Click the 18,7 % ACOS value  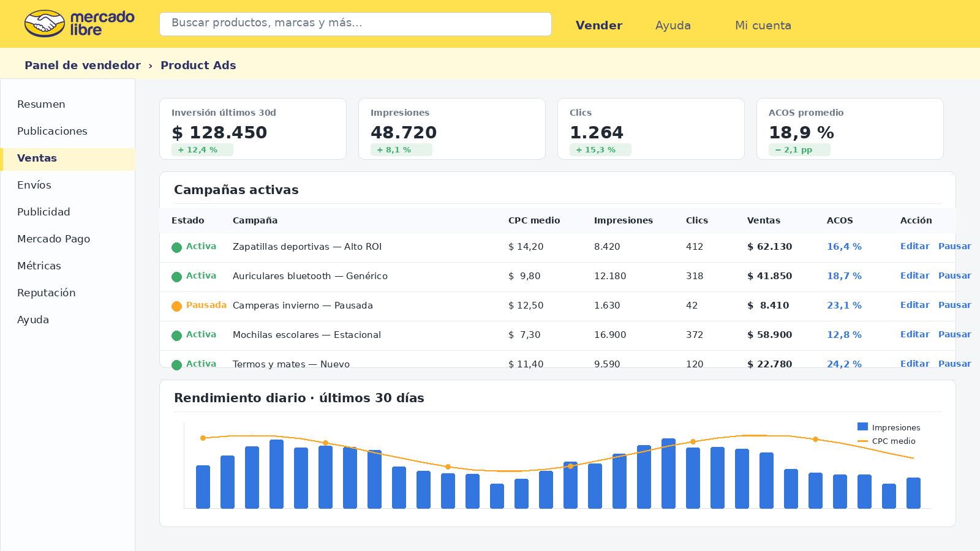click(x=844, y=276)
